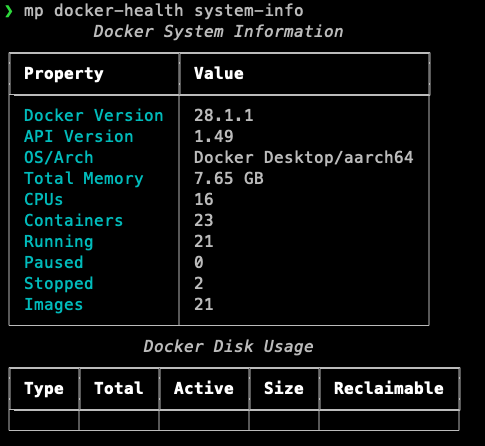Click the Images property label
This screenshot has width=485, height=446.
pos(54,305)
